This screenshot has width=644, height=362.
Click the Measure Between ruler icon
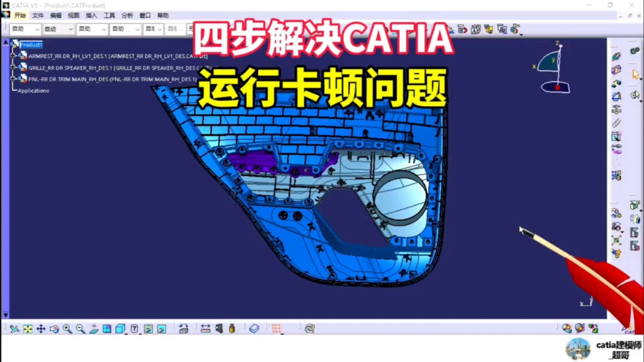tap(206, 328)
